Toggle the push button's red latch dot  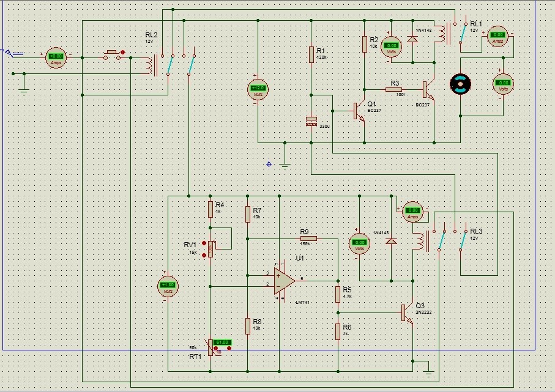tap(123, 53)
